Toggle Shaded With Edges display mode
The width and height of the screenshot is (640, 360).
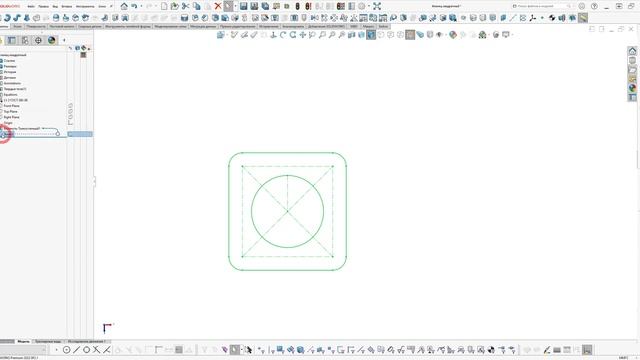click(371, 35)
